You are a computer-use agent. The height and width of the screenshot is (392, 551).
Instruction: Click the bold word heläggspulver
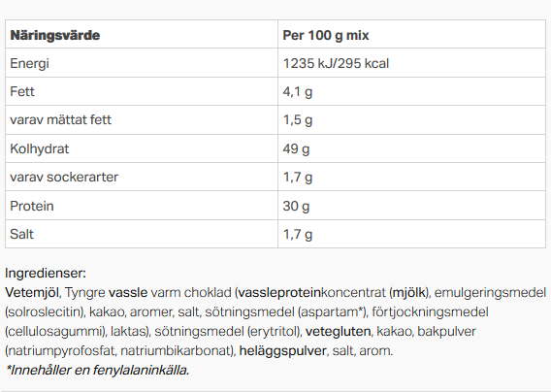pos(283,351)
